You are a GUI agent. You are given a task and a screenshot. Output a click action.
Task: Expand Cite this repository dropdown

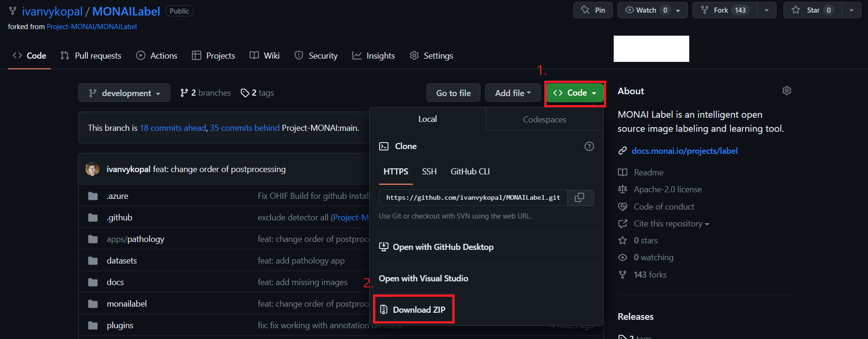(x=671, y=224)
